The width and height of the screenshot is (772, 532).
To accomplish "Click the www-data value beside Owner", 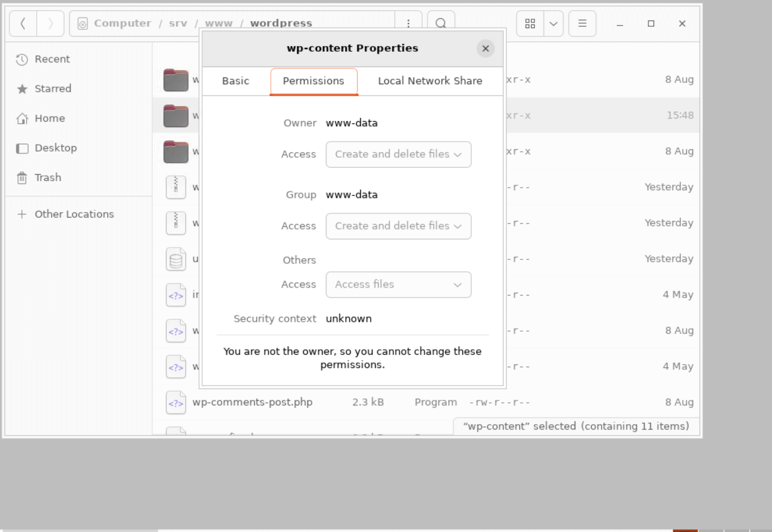I will (352, 123).
